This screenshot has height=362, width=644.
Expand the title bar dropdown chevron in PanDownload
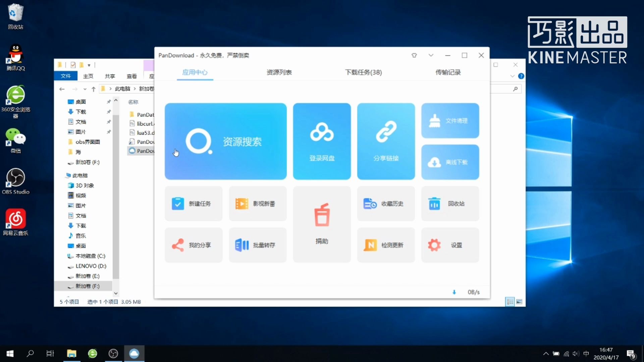[431, 55]
